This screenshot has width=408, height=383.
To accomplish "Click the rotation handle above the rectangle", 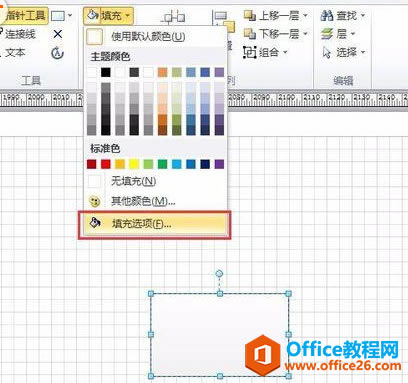I will click(x=219, y=274).
